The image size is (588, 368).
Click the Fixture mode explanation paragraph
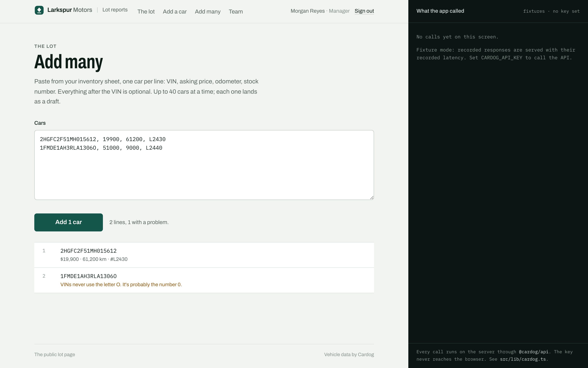point(496,54)
